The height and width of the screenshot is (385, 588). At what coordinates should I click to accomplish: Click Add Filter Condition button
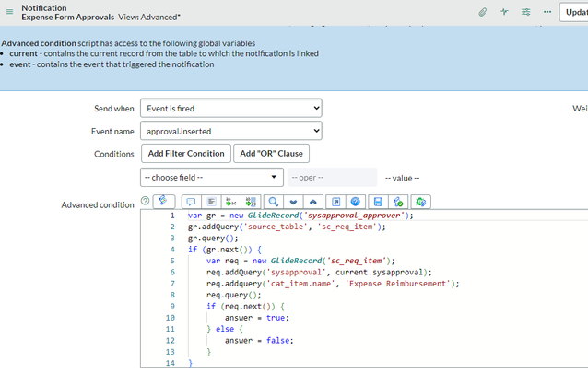[x=186, y=153]
